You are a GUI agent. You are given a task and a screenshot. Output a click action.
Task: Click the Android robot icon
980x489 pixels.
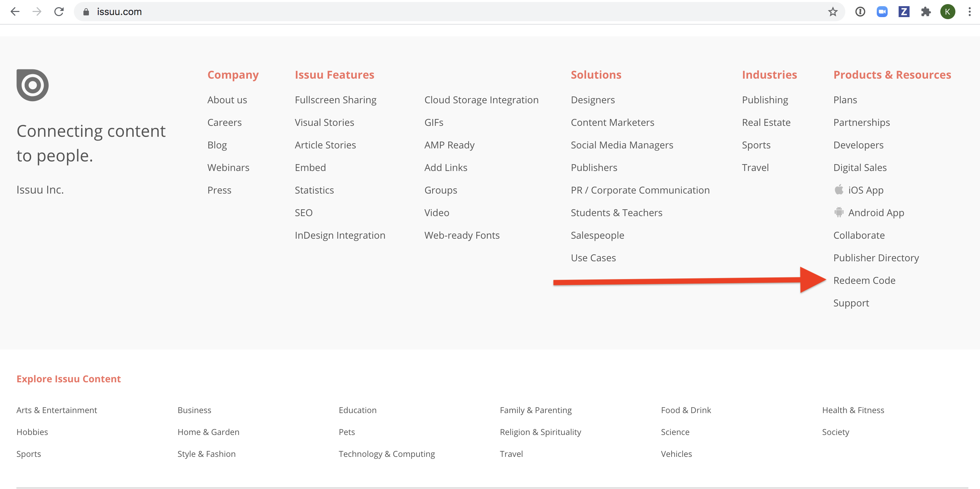839,212
